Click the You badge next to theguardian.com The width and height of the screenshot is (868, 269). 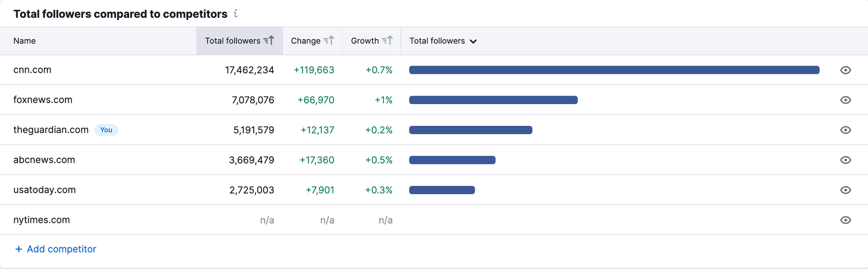coord(106,130)
